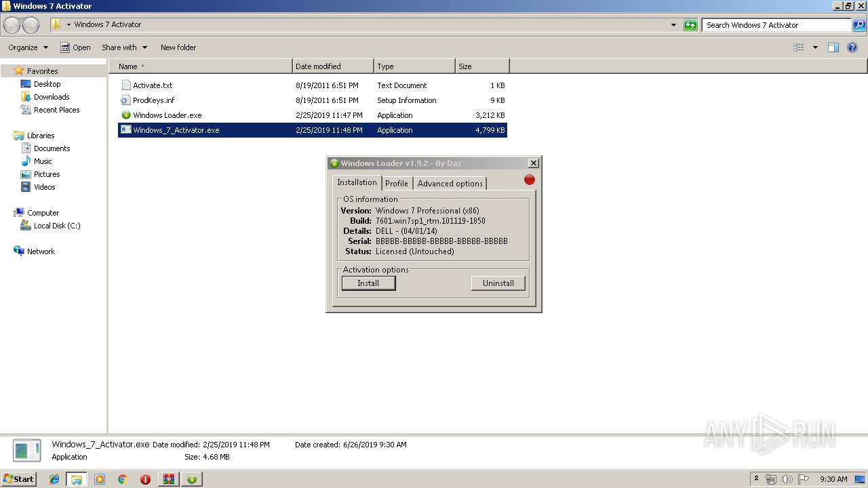
Task: Click the 'Licensed (Untouched)' status text
Action: [x=415, y=251]
